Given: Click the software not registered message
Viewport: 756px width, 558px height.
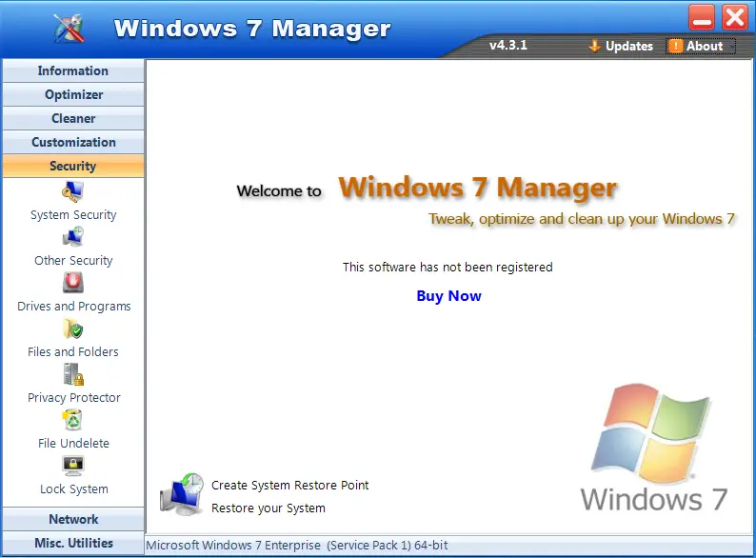Looking at the screenshot, I should point(448,268).
